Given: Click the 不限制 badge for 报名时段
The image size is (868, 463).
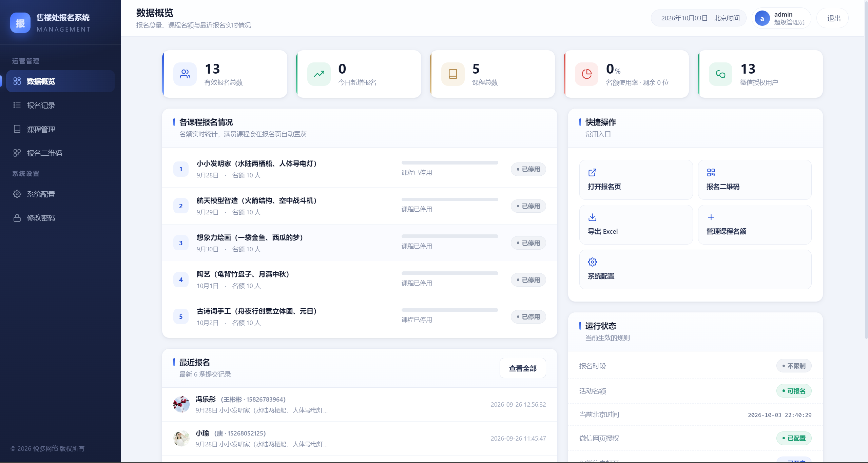Looking at the screenshot, I should (x=794, y=366).
